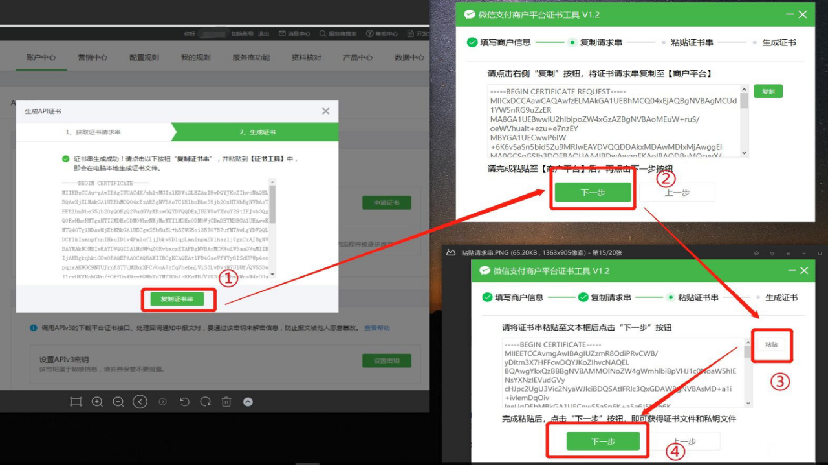Click 退出 in the top bar

click(264, 34)
